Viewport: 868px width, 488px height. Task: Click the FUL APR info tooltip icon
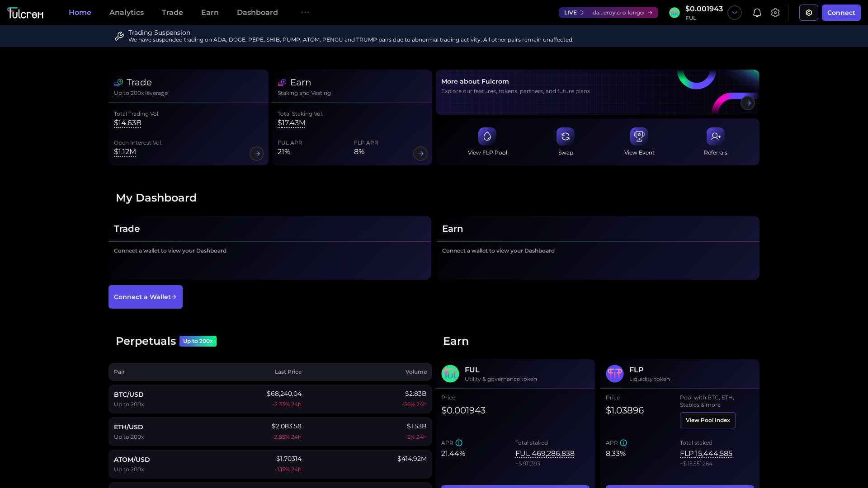(x=459, y=443)
